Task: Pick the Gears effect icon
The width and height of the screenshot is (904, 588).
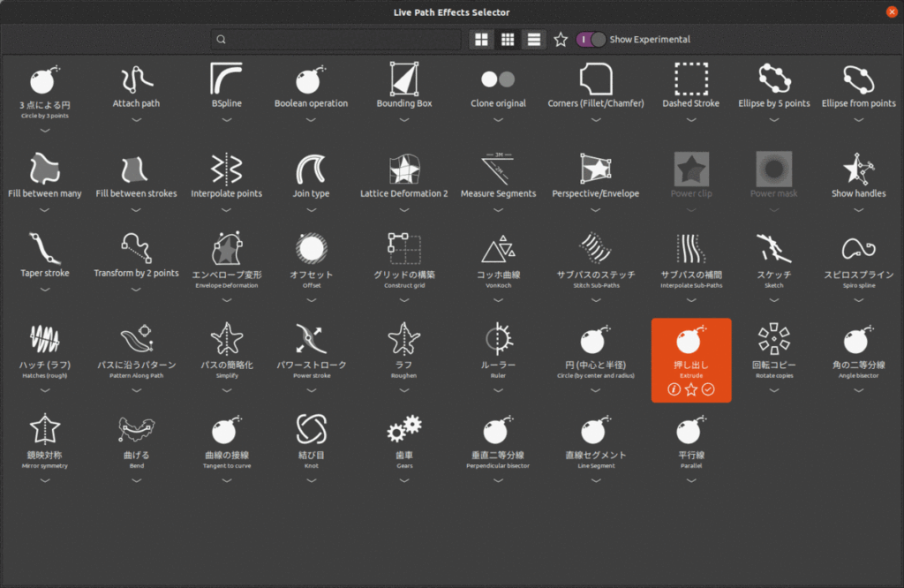Action: (404, 429)
